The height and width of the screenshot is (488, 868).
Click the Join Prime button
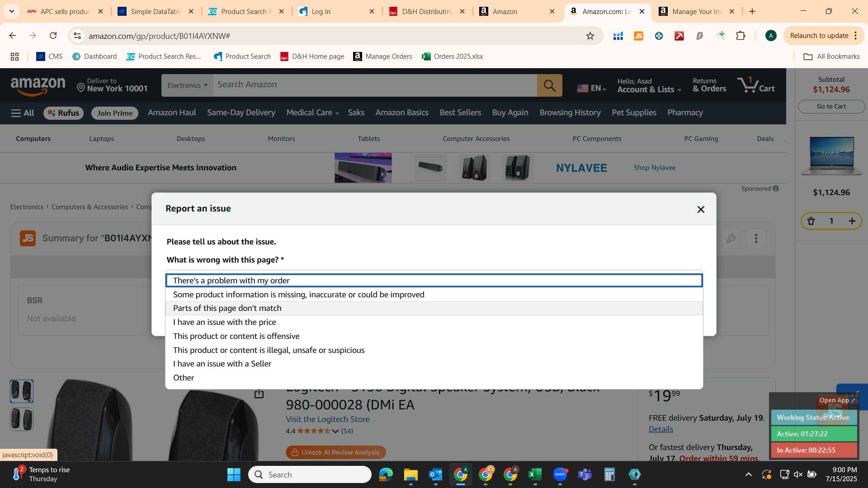115,113
